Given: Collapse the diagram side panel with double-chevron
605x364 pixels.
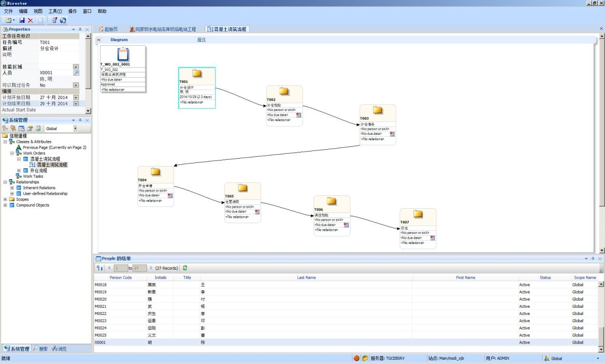Looking at the screenshot, I should pyautogui.click(x=99, y=40).
